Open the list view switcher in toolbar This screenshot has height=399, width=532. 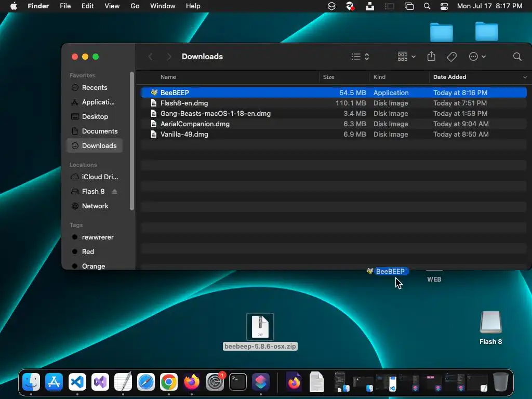[x=360, y=57]
